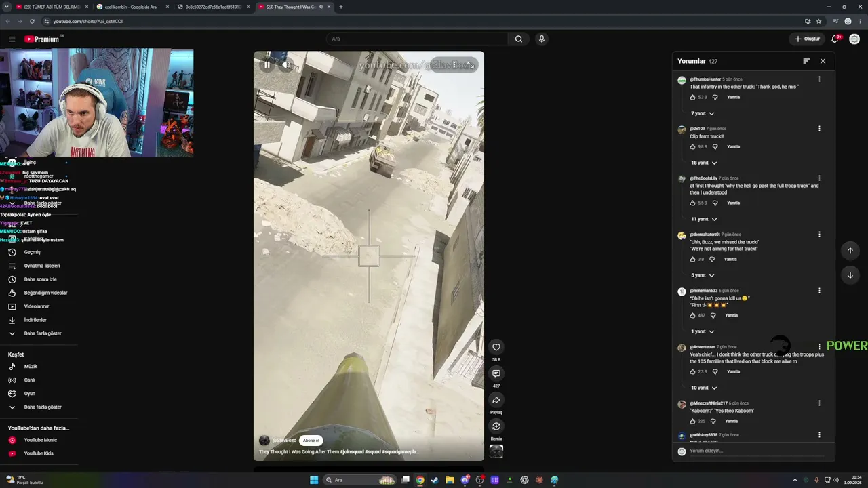
Task: Dislike the @TheDogIsLily comment
Action: point(715,203)
